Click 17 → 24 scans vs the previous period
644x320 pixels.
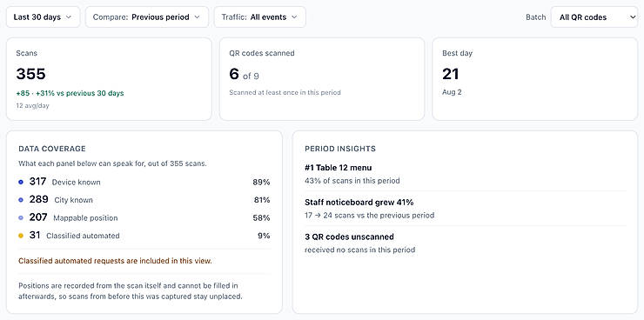(370, 215)
